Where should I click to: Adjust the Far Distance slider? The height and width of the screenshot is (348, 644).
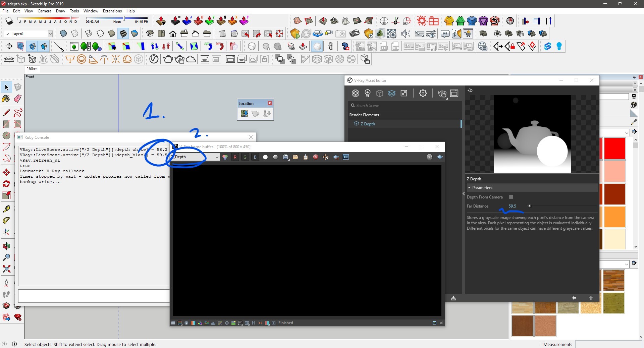click(529, 206)
